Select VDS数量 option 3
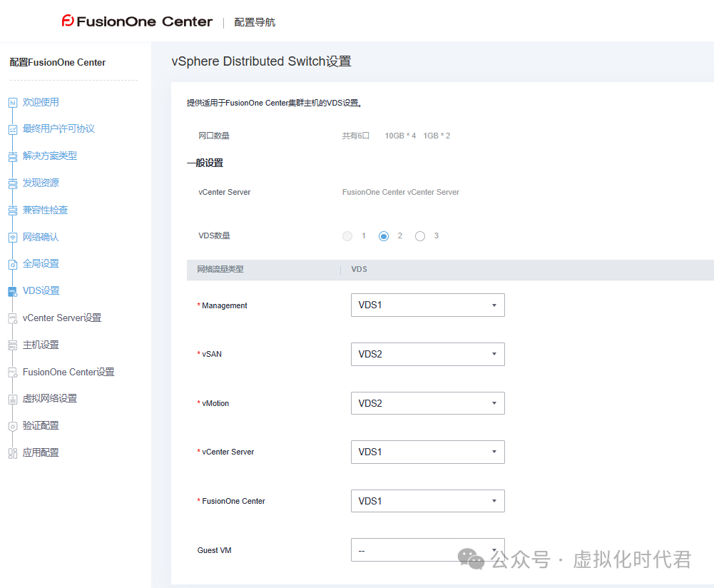 420,236
